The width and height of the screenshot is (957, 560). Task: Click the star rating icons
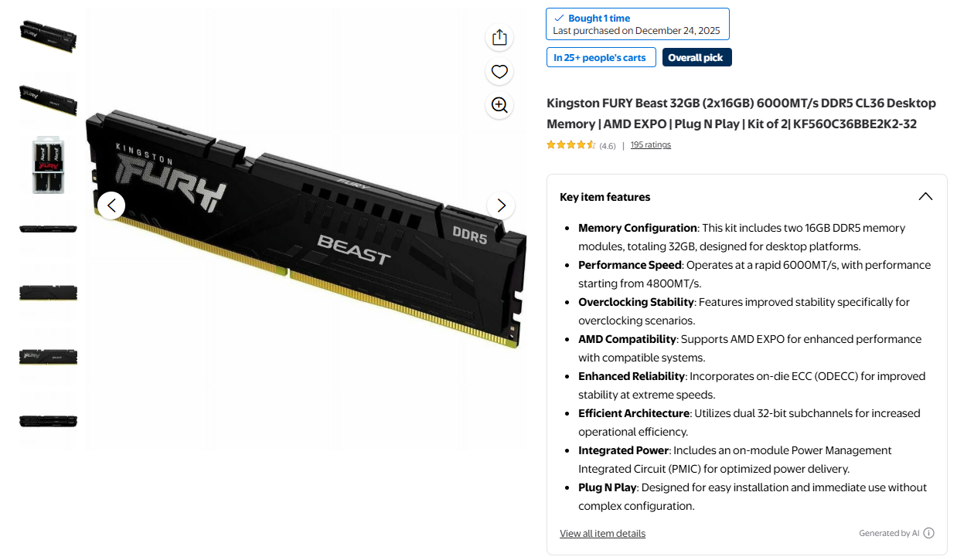570,145
